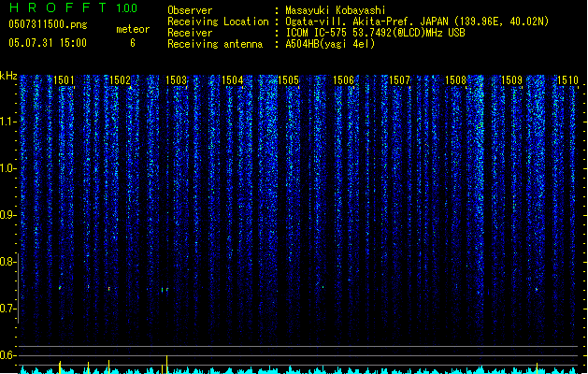The image size is (588, 374).
Task: Click the 1508 time marker
Action: point(455,80)
